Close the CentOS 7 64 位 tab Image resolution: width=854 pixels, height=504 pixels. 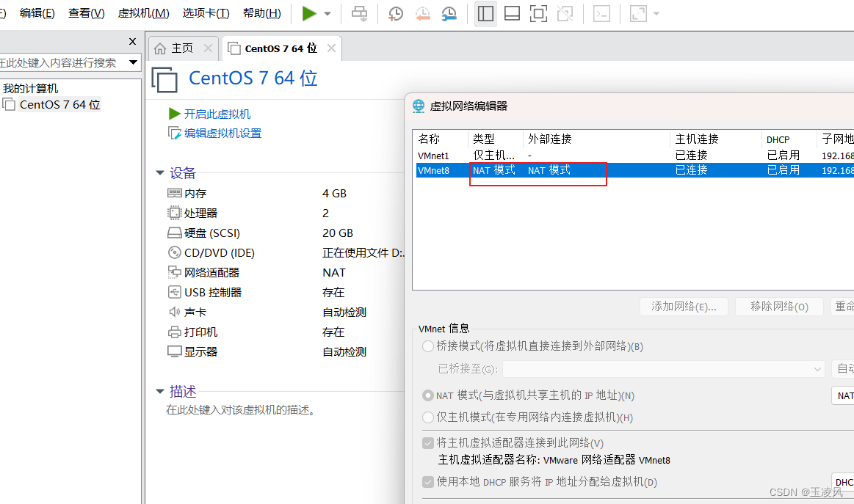331,48
